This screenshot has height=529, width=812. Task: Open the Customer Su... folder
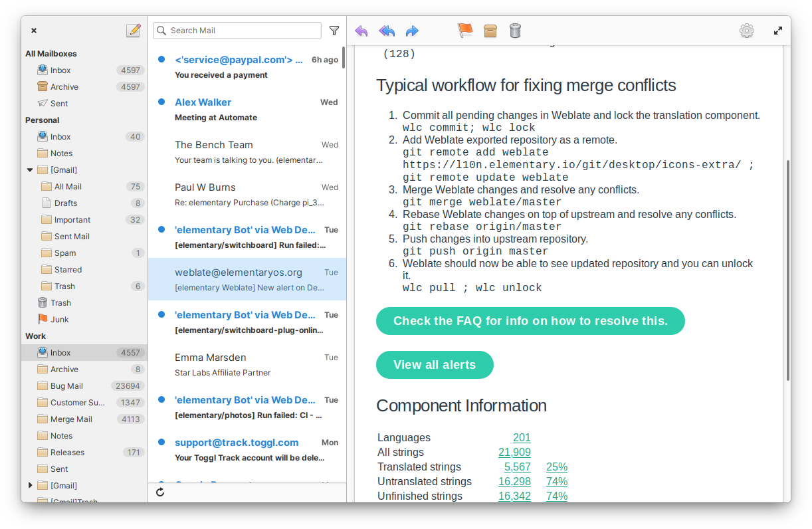tap(84, 403)
